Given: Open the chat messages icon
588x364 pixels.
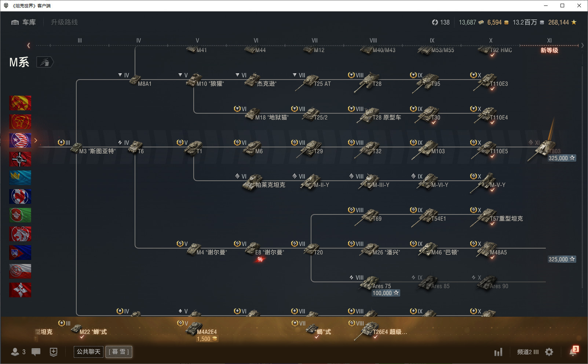Looking at the screenshot, I should 36,352.
